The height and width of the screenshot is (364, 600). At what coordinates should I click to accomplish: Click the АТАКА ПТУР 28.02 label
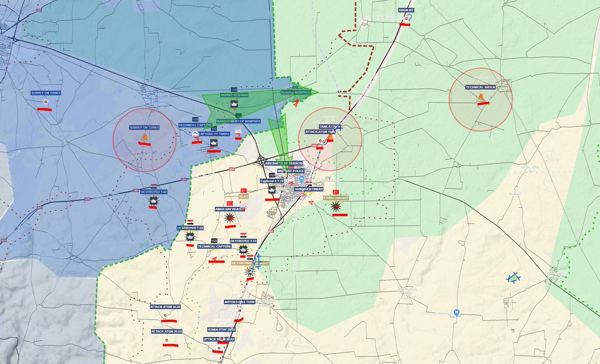point(221,330)
